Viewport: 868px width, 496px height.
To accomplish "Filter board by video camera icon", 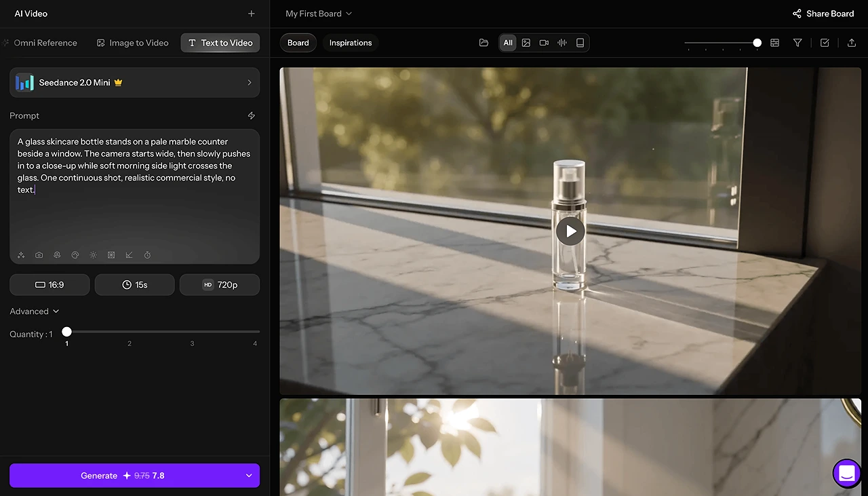I will coord(544,43).
